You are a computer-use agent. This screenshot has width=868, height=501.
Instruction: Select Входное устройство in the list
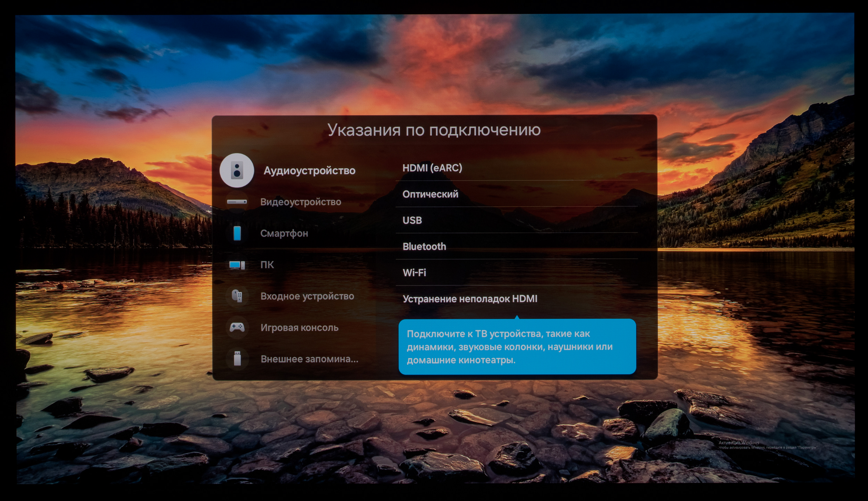point(307,296)
